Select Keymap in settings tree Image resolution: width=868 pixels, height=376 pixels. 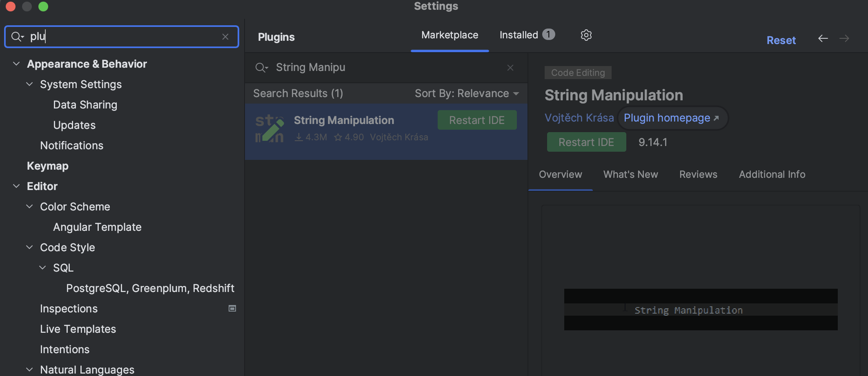point(47,166)
